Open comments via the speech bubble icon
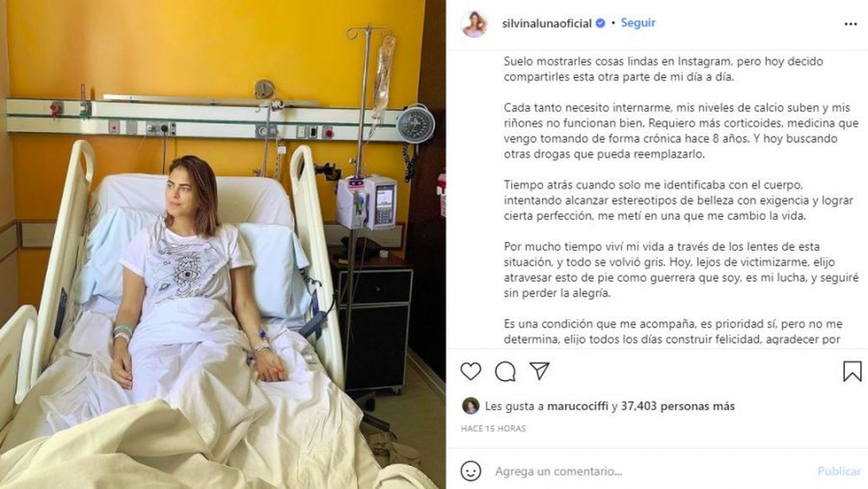Screen dimensions: 868x489 (x=505, y=372)
